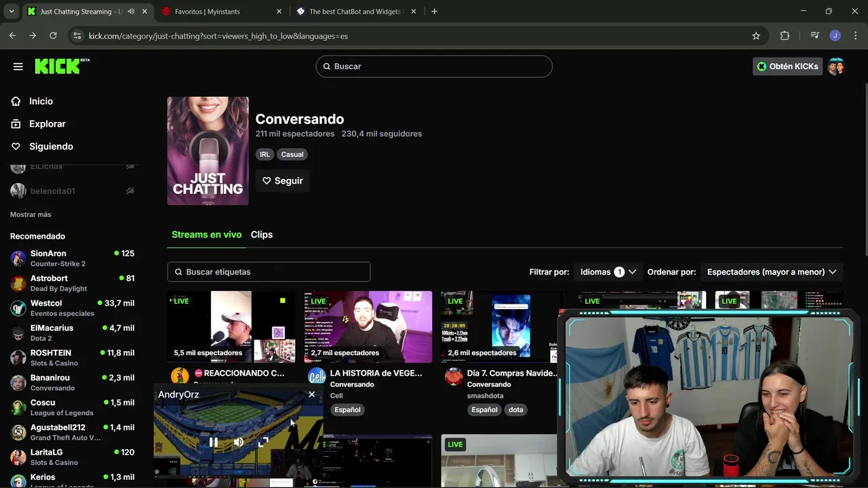
Task: Click the Casual tag
Action: coord(292,155)
